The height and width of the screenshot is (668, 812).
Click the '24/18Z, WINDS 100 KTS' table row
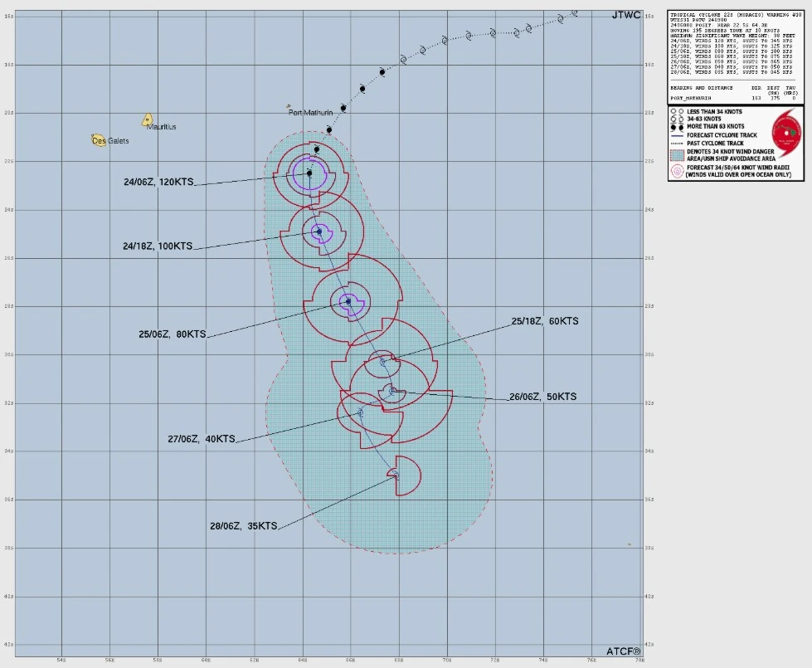click(x=732, y=46)
